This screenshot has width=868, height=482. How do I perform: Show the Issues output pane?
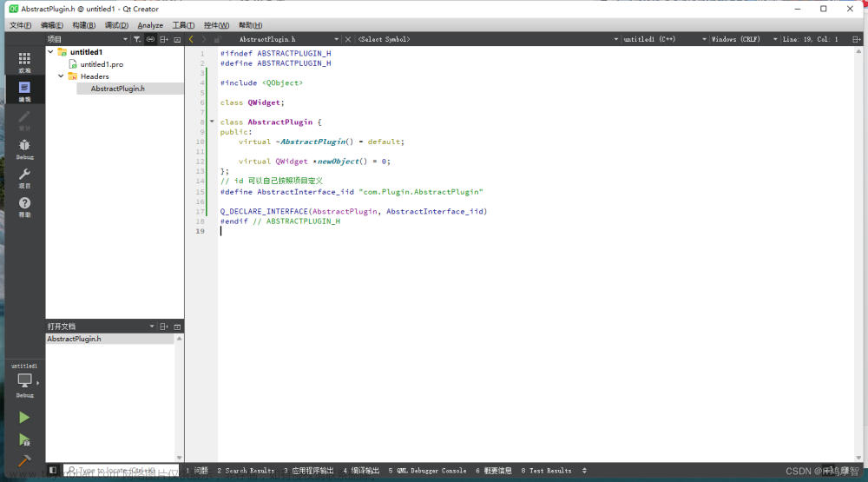(x=197, y=471)
